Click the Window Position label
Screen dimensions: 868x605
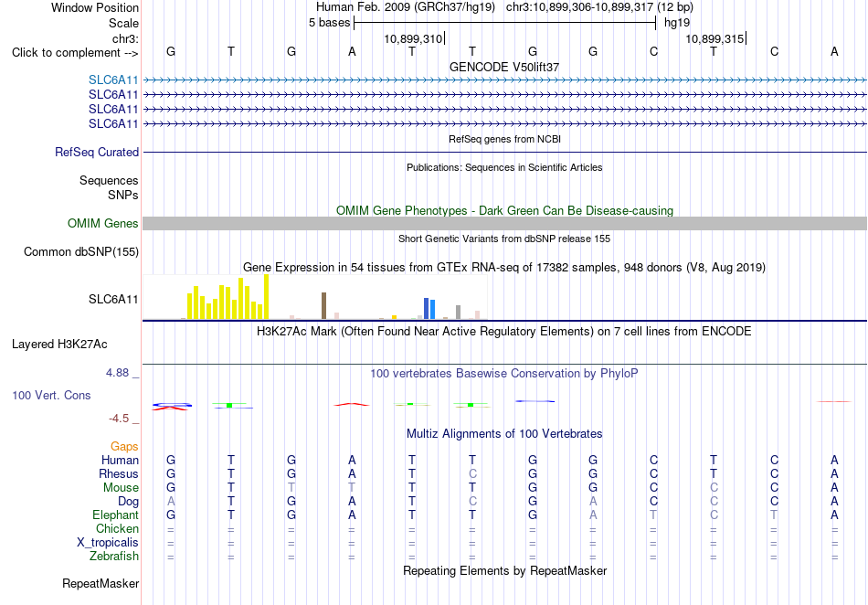[95, 7]
